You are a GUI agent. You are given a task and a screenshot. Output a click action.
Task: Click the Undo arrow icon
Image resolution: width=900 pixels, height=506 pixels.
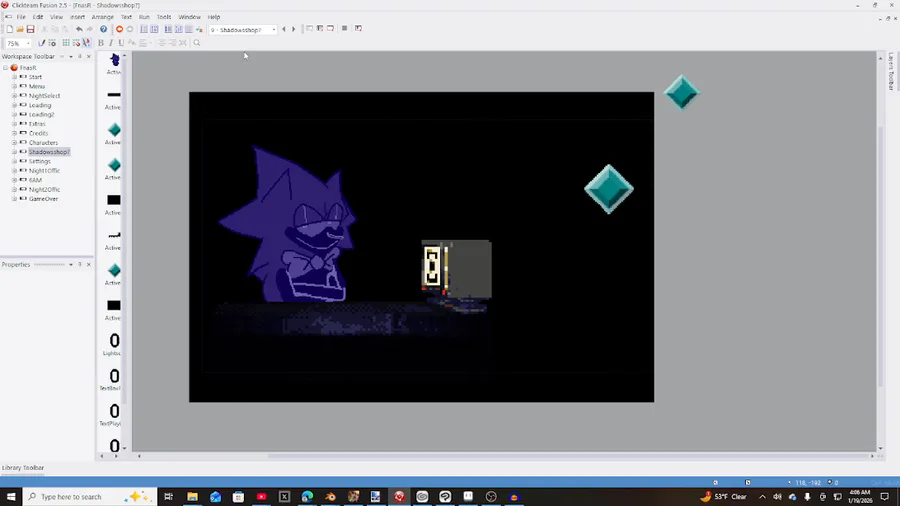(79, 29)
